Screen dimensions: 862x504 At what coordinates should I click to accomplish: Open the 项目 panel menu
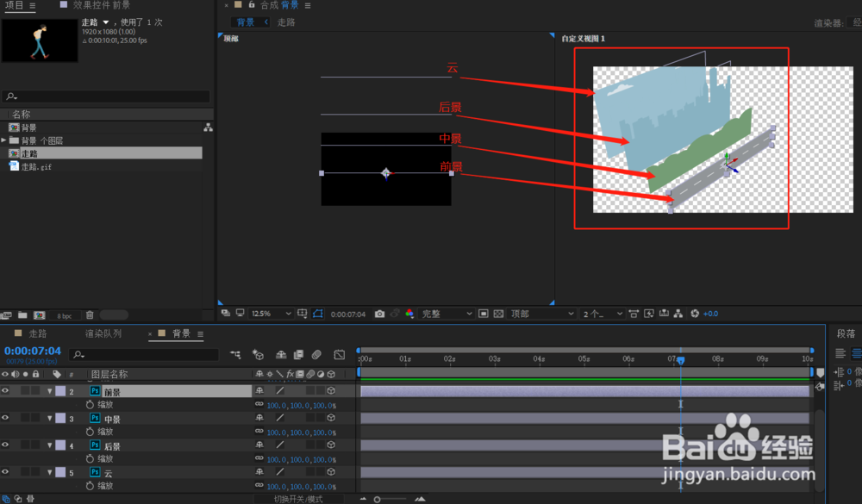(x=33, y=5)
